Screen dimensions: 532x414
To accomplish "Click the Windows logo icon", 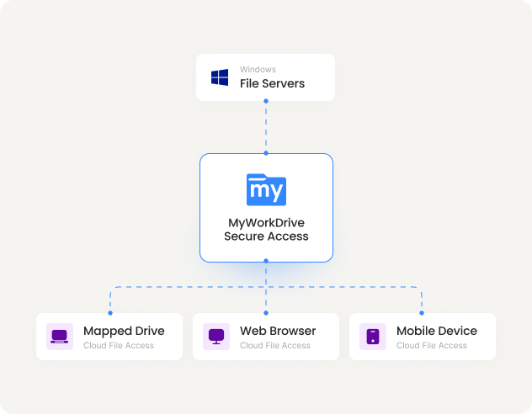I will (x=220, y=77).
